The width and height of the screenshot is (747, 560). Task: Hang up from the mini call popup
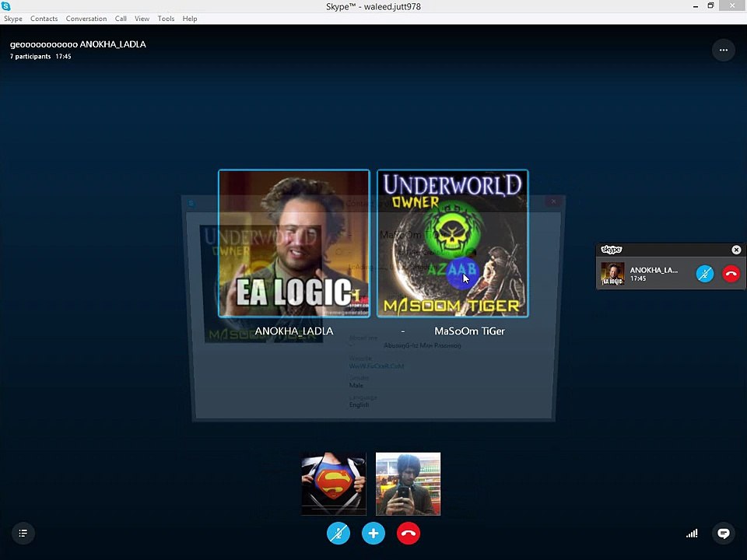click(731, 274)
